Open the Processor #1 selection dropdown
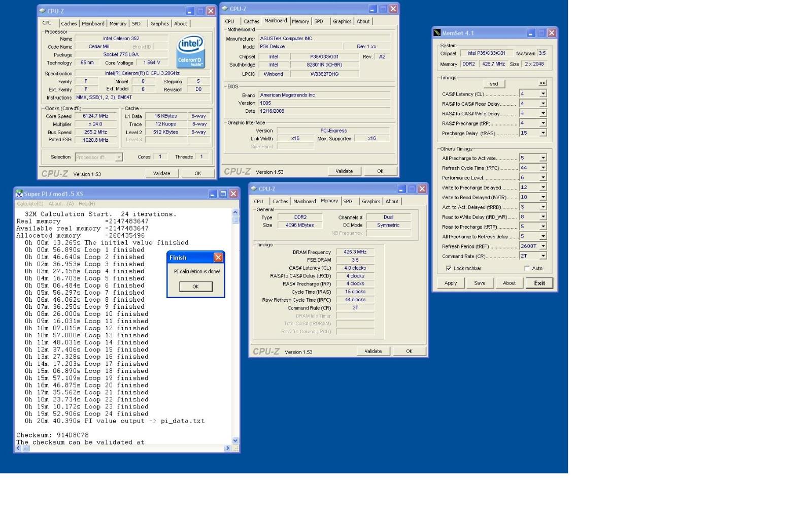This screenshot has width=812, height=508. click(x=119, y=157)
